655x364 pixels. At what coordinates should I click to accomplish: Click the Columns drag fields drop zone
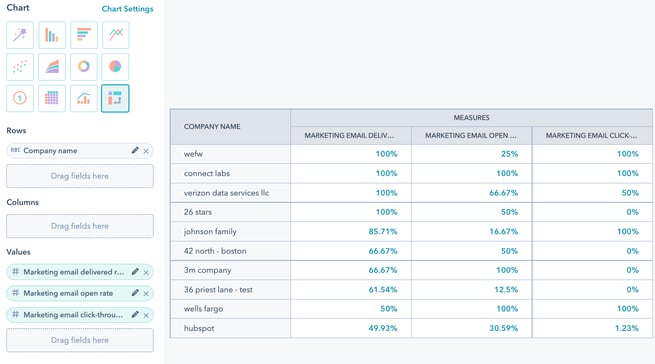(x=80, y=226)
